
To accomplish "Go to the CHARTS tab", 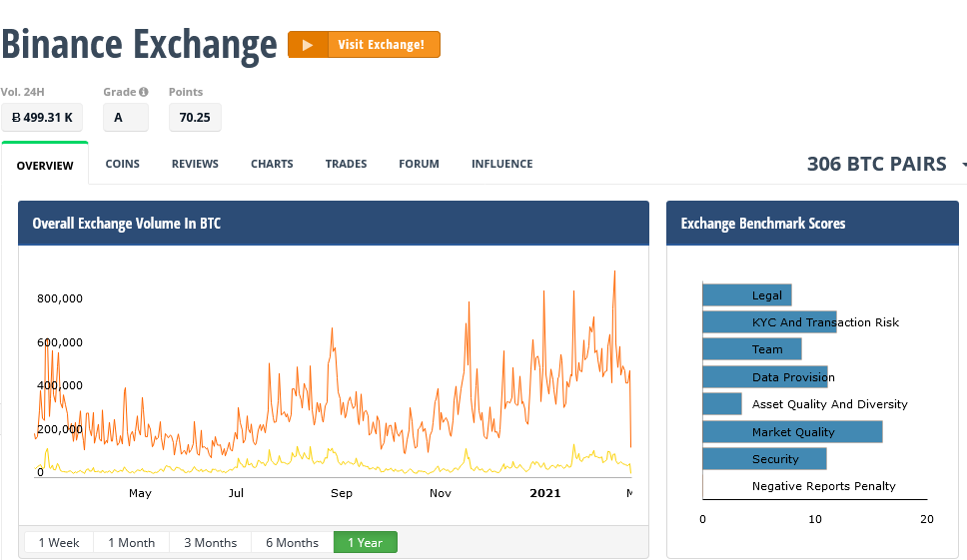I will click(272, 164).
